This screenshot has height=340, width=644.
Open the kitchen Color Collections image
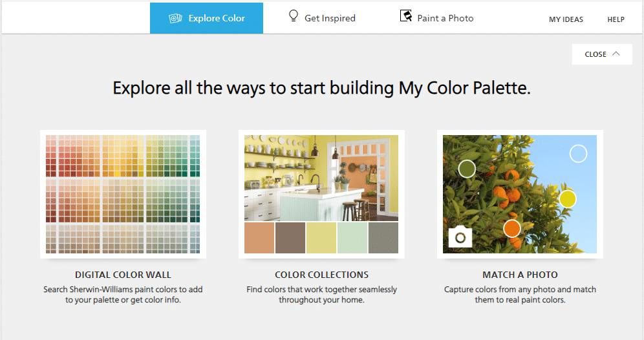(x=321, y=178)
